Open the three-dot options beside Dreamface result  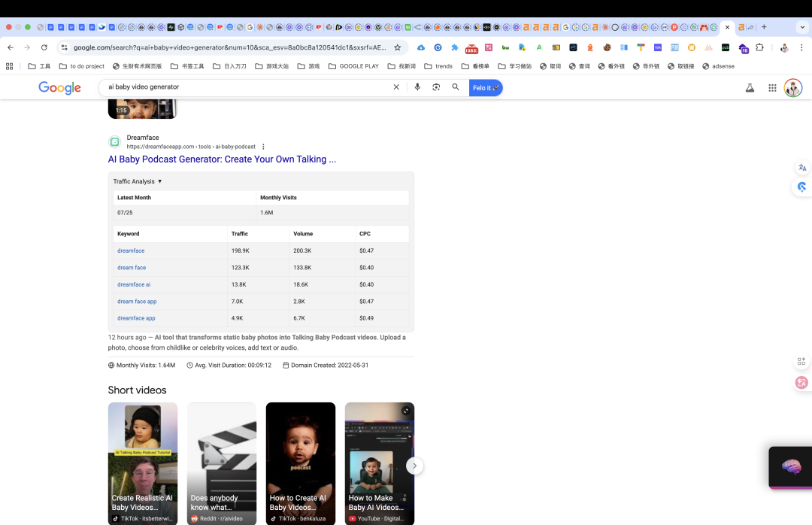point(263,147)
